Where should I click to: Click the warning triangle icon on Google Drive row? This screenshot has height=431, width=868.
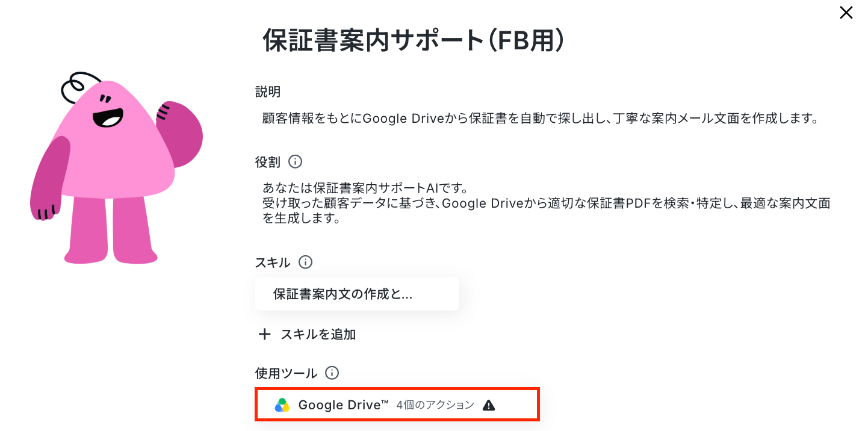(x=489, y=405)
